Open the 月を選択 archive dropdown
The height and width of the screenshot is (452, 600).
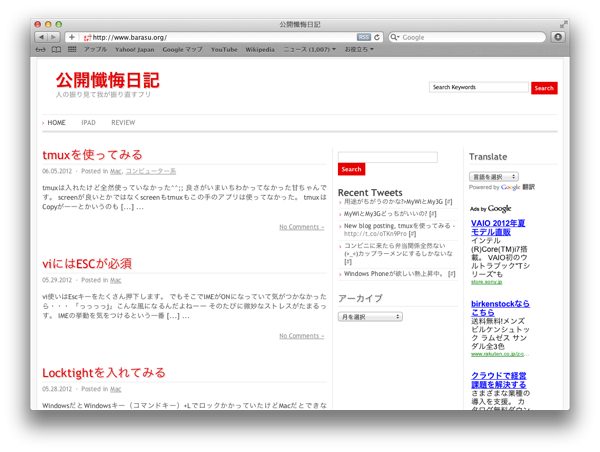coord(370,317)
